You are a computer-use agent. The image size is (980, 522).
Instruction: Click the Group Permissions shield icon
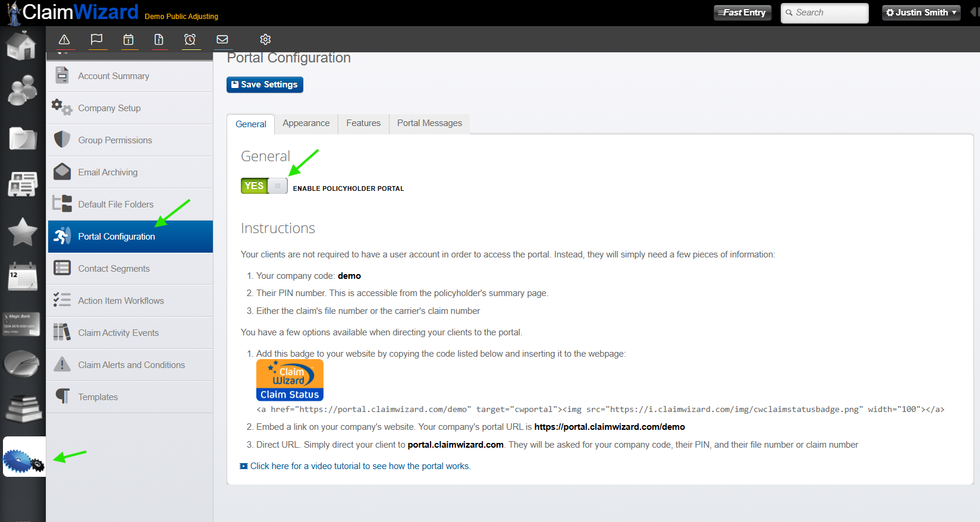click(x=62, y=139)
